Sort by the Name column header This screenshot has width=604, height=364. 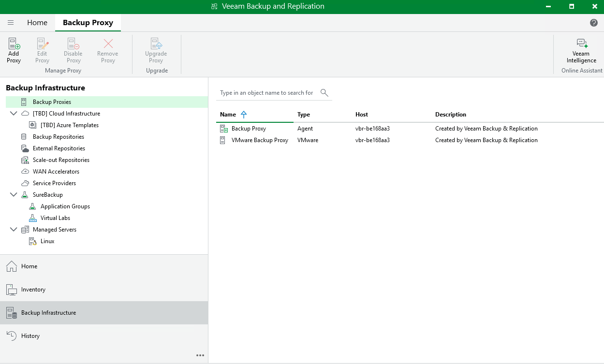click(x=228, y=115)
